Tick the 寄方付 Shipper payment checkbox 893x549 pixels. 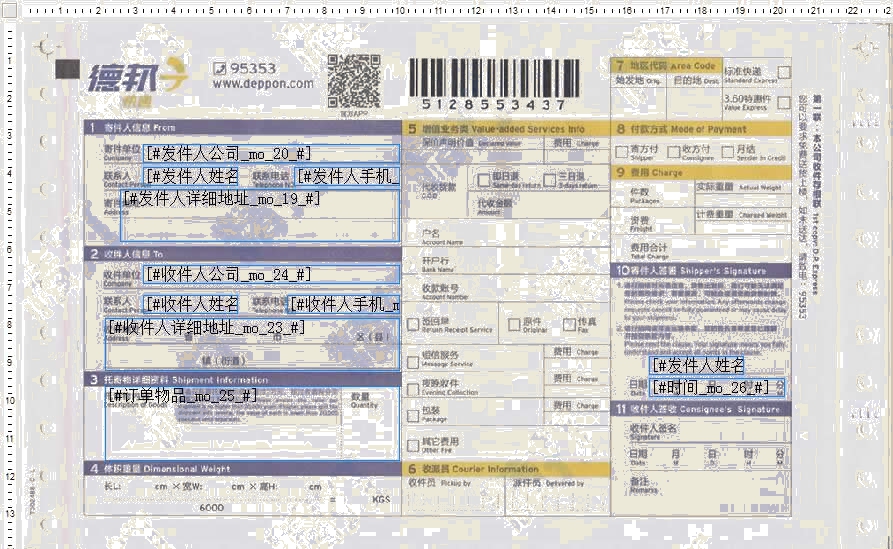coord(622,151)
